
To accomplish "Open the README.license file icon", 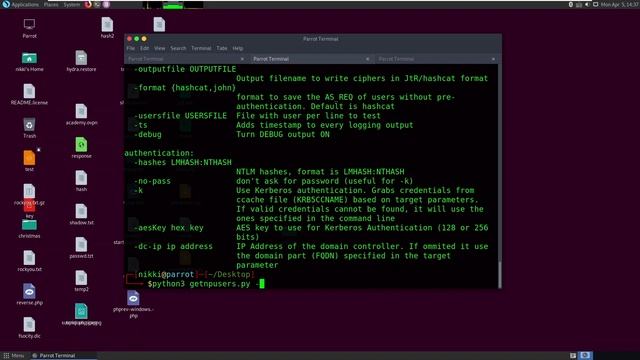I will click(x=29, y=91).
